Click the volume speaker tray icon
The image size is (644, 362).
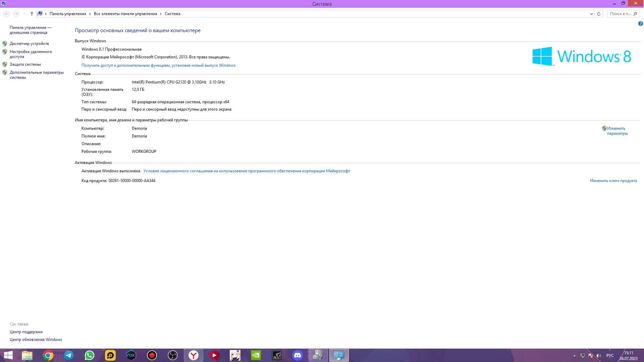click(x=599, y=356)
